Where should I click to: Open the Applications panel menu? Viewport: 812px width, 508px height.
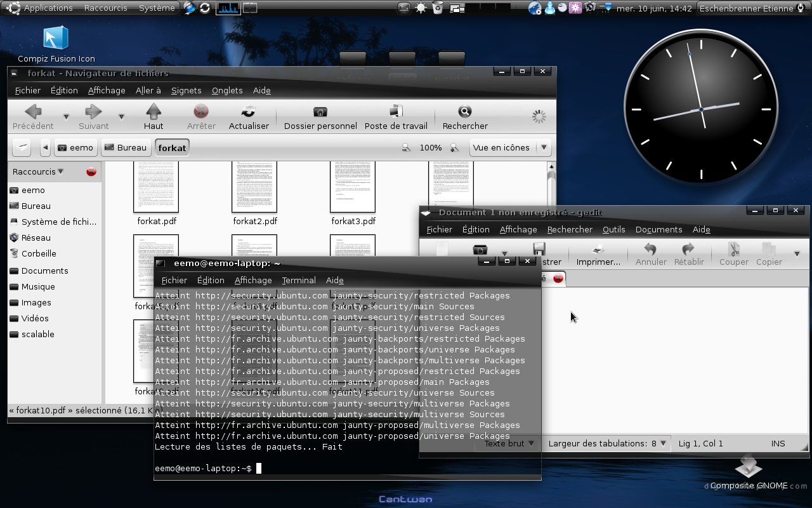48,8
